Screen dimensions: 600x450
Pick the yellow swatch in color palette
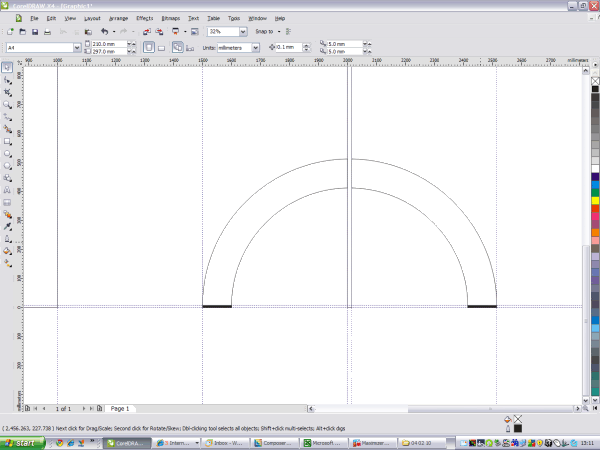(594, 201)
